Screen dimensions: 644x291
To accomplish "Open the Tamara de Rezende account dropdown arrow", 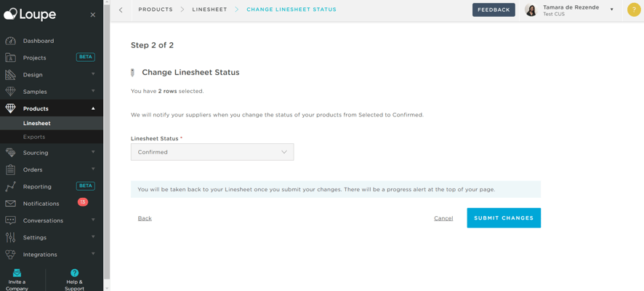I will pyautogui.click(x=612, y=9).
